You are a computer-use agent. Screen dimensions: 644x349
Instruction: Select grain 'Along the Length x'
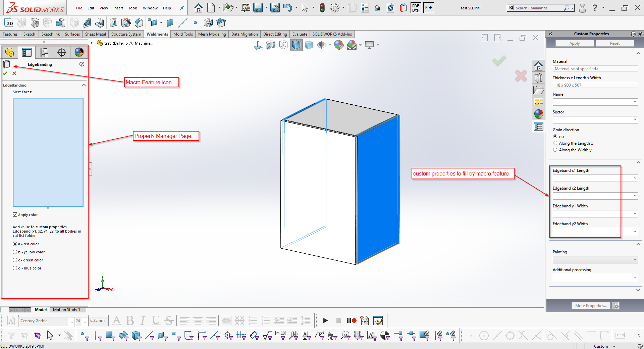(x=555, y=143)
